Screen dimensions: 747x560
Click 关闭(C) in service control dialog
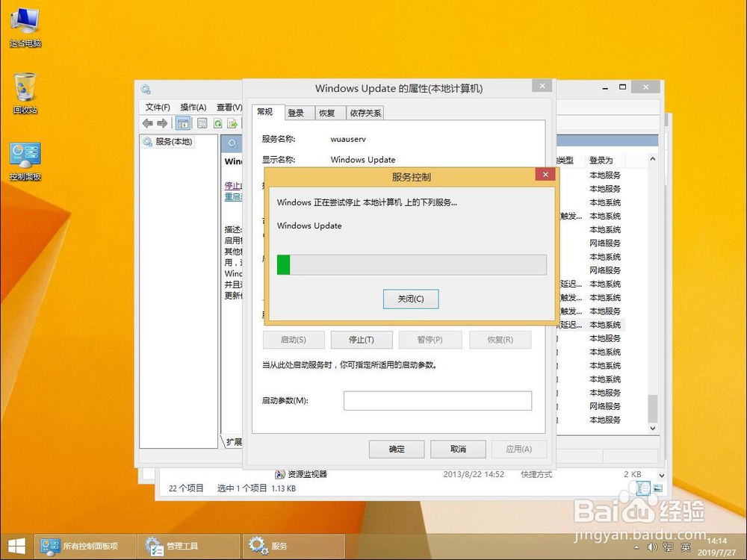pyautogui.click(x=411, y=299)
